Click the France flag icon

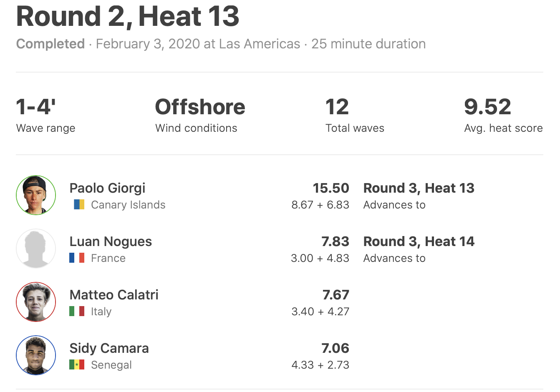coord(77,258)
